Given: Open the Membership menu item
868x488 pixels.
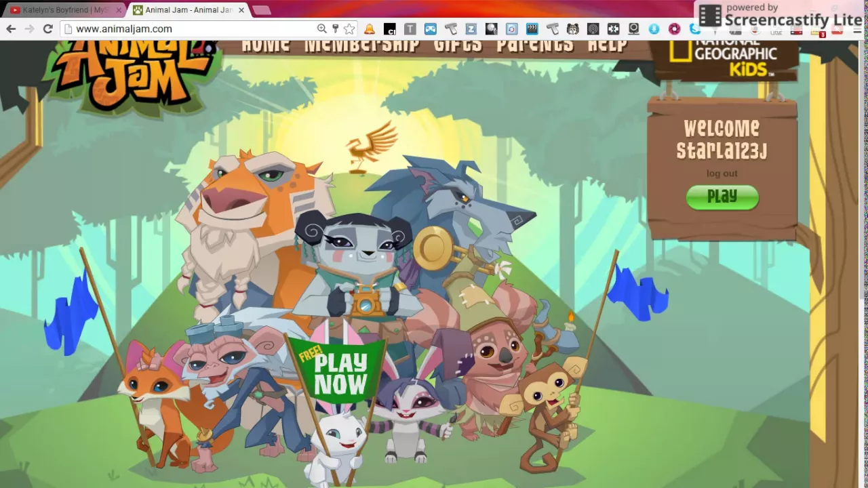Looking at the screenshot, I should (x=362, y=45).
